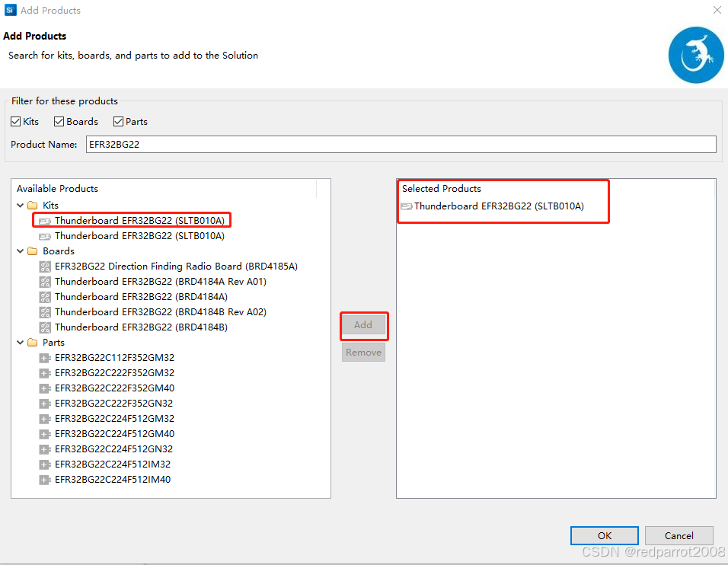Click board icon of BRD4184B Rev A02
Viewport: 728px width, 565px height.
45,312
